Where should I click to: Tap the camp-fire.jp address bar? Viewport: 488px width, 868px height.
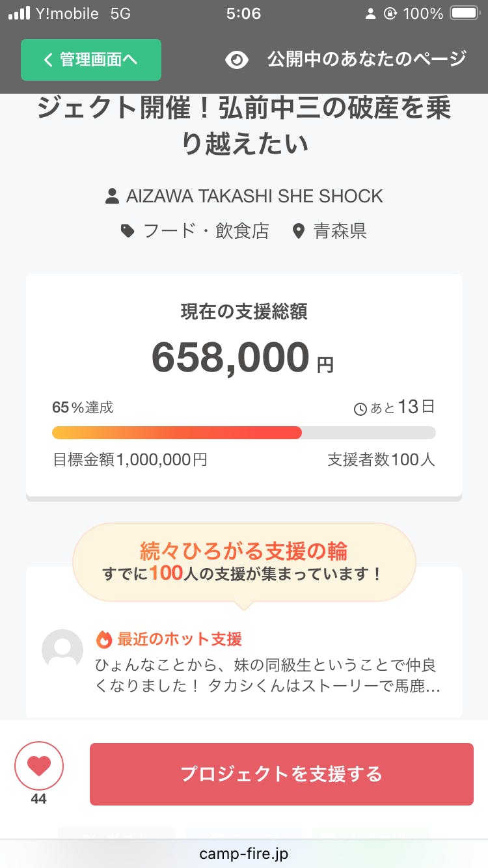click(244, 853)
